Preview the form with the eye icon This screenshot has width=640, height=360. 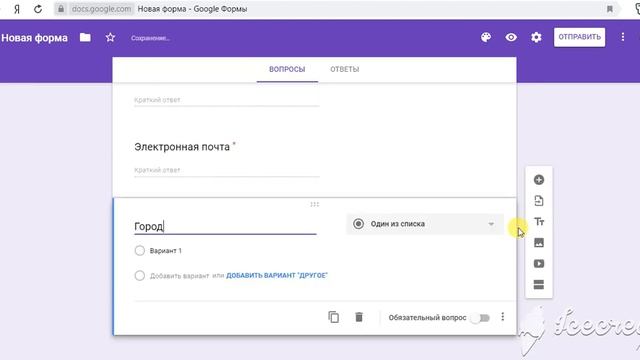[x=511, y=38]
